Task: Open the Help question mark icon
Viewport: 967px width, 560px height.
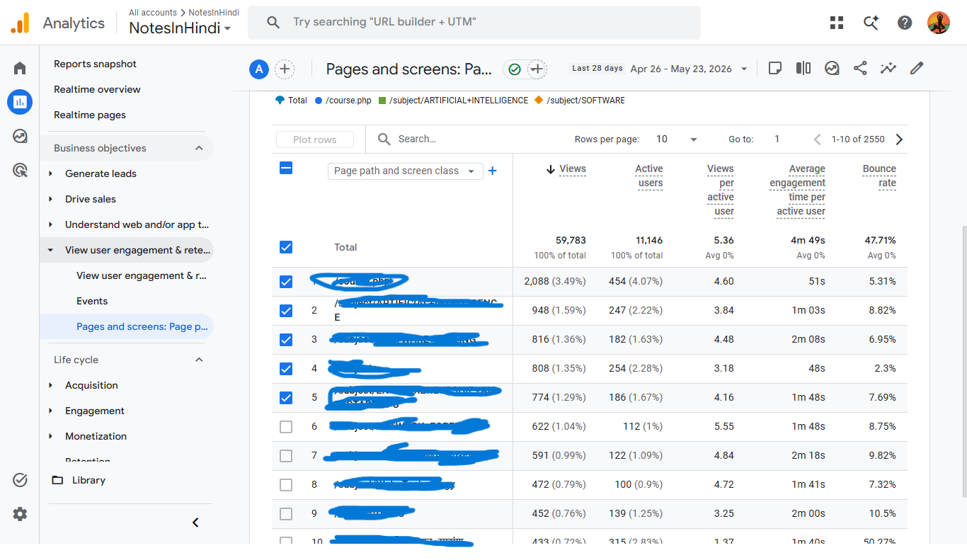Action: (x=905, y=23)
